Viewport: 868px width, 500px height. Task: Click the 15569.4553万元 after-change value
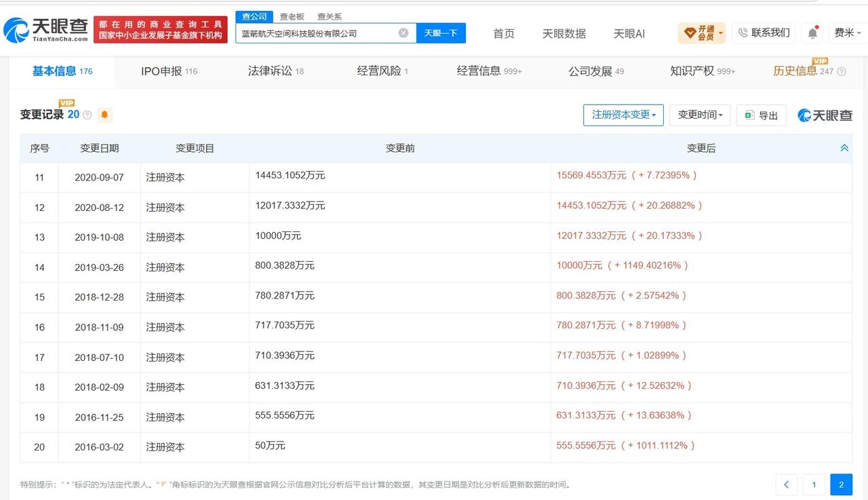[x=627, y=175]
